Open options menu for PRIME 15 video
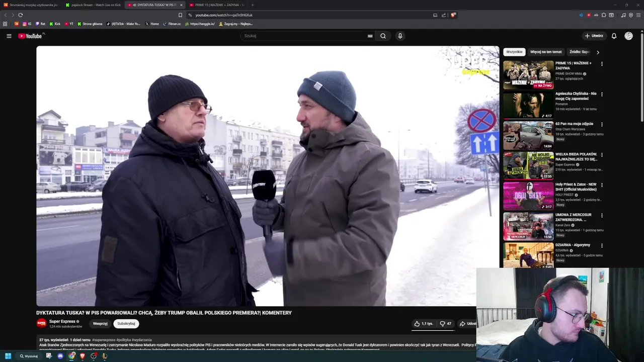This screenshot has height=362, width=644. click(602, 64)
